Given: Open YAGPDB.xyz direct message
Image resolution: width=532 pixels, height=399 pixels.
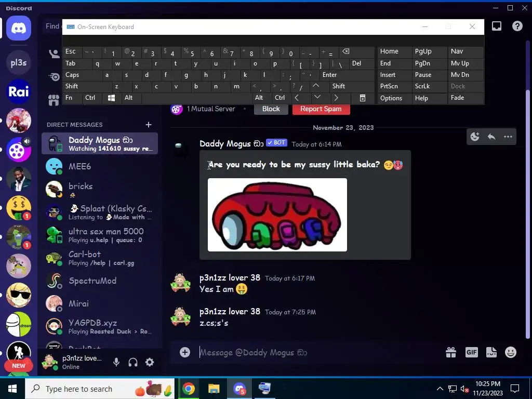Looking at the screenshot, I should click(x=100, y=326).
